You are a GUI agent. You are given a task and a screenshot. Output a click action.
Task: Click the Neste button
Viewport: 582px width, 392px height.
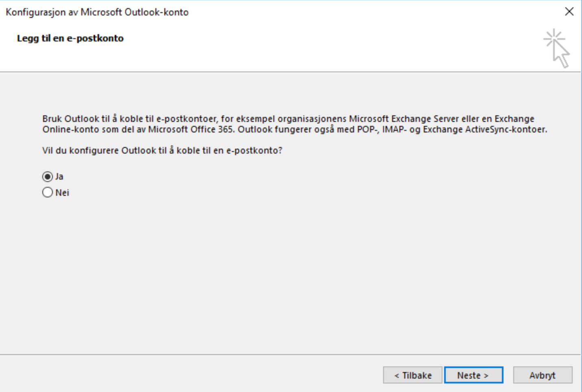tap(473, 375)
